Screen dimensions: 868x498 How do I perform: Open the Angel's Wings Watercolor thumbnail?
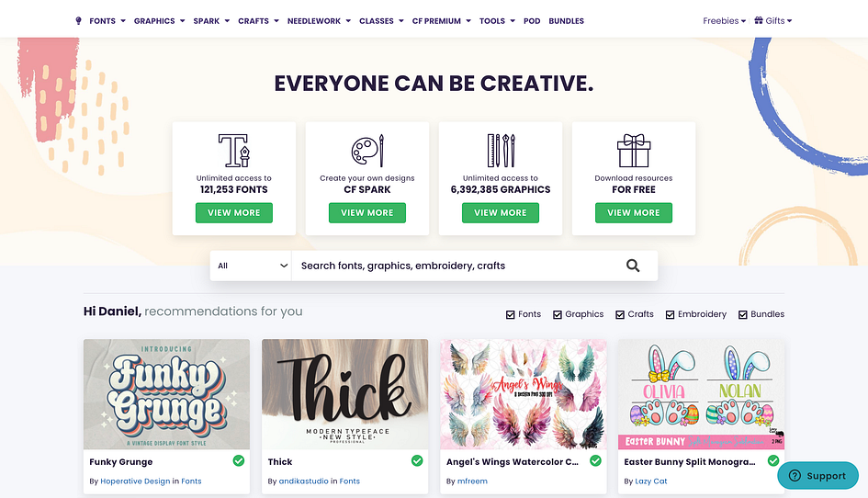tap(524, 394)
